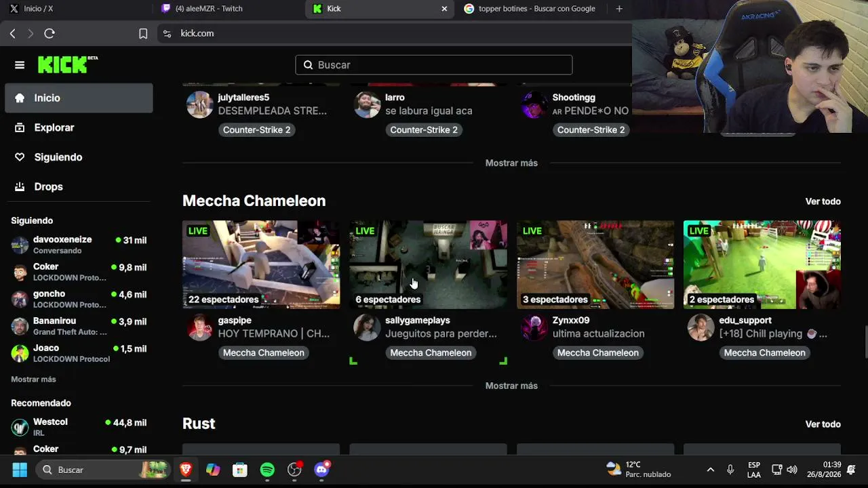The height and width of the screenshot is (488, 868).
Task: Open edu_support live stream thumbnail
Action: click(762, 264)
